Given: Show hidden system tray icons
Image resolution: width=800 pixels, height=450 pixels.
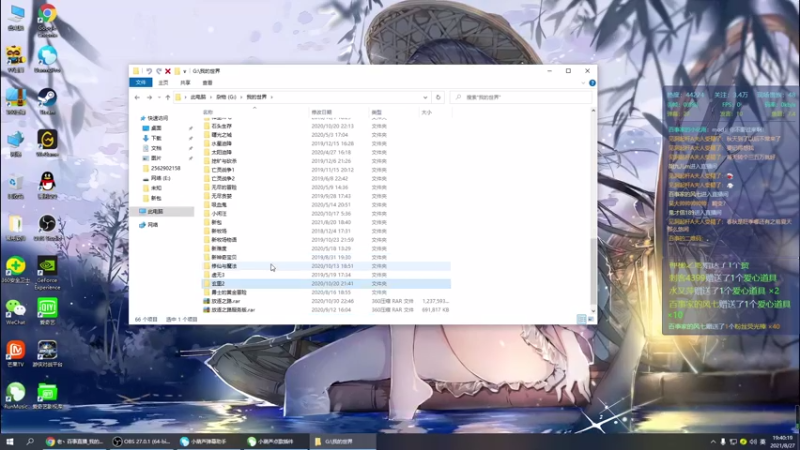Looking at the screenshot, I should click(x=713, y=441).
